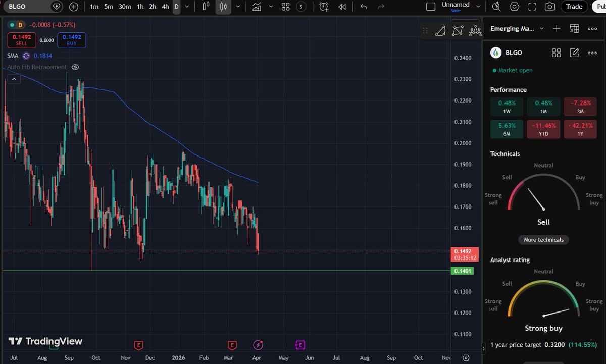Open the watchlist advanced view table icon
606x364 pixels.
[x=574, y=29]
